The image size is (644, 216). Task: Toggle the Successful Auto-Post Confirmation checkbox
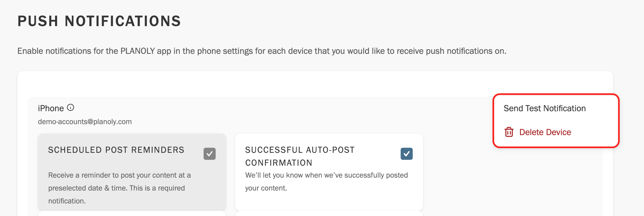(407, 154)
